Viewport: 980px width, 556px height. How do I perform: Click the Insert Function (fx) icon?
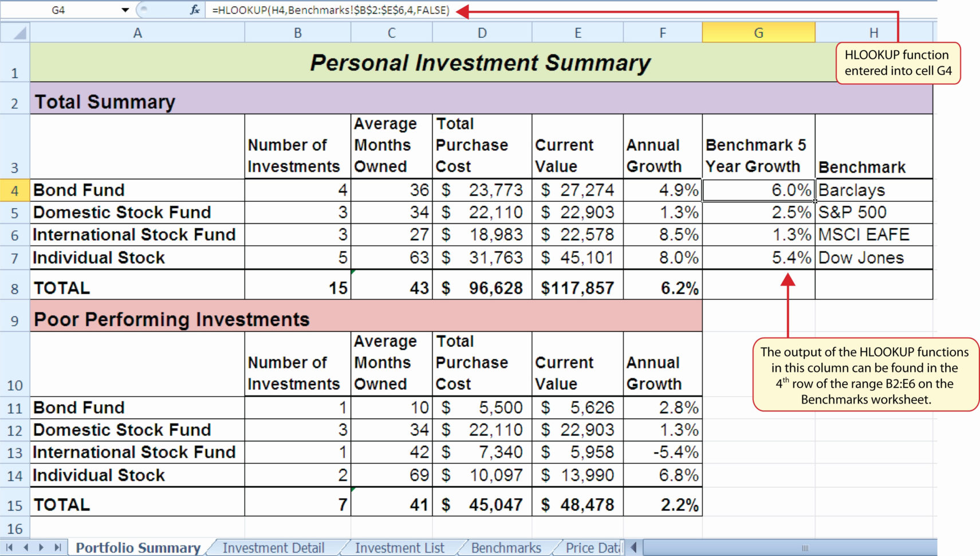(x=195, y=10)
